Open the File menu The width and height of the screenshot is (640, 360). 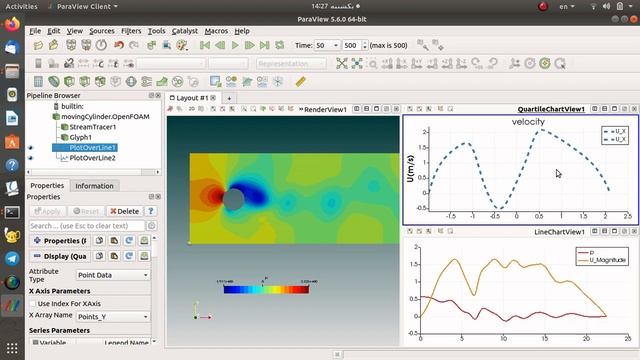[35, 31]
